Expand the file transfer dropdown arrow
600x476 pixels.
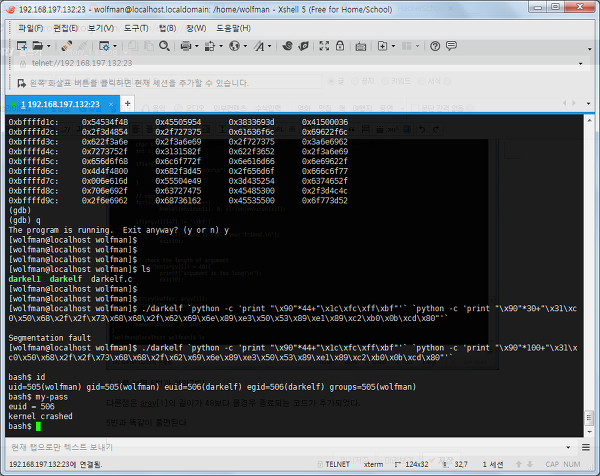(221, 46)
